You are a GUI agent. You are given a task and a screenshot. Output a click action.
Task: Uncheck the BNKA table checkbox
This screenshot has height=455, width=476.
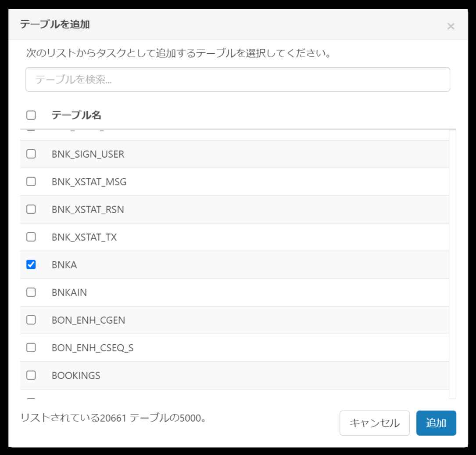pos(31,265)
